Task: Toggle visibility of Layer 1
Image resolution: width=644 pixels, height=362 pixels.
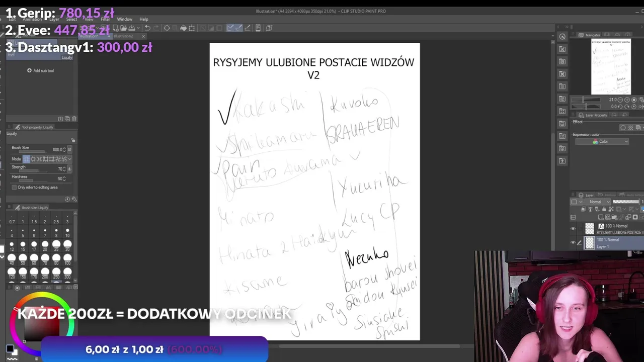Action: tap(573, 243)
